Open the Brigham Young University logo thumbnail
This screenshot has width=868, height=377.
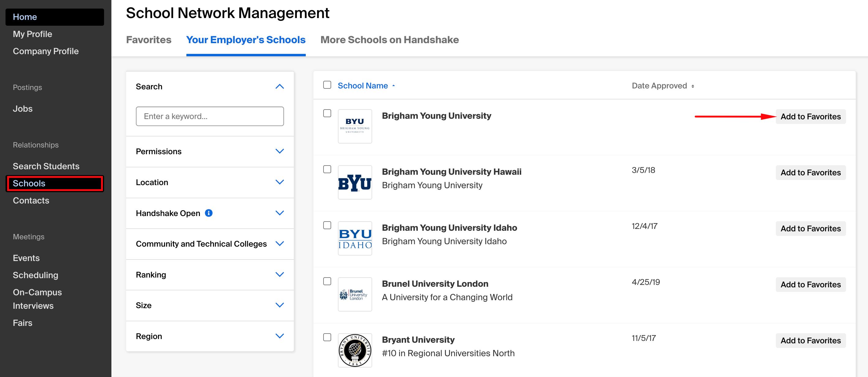(355, 126)
